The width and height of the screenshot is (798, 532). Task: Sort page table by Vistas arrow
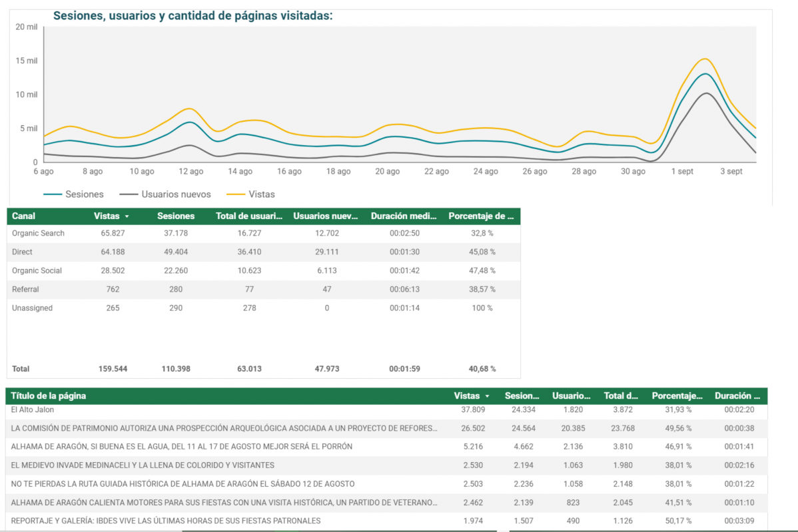tap(487, 396)
